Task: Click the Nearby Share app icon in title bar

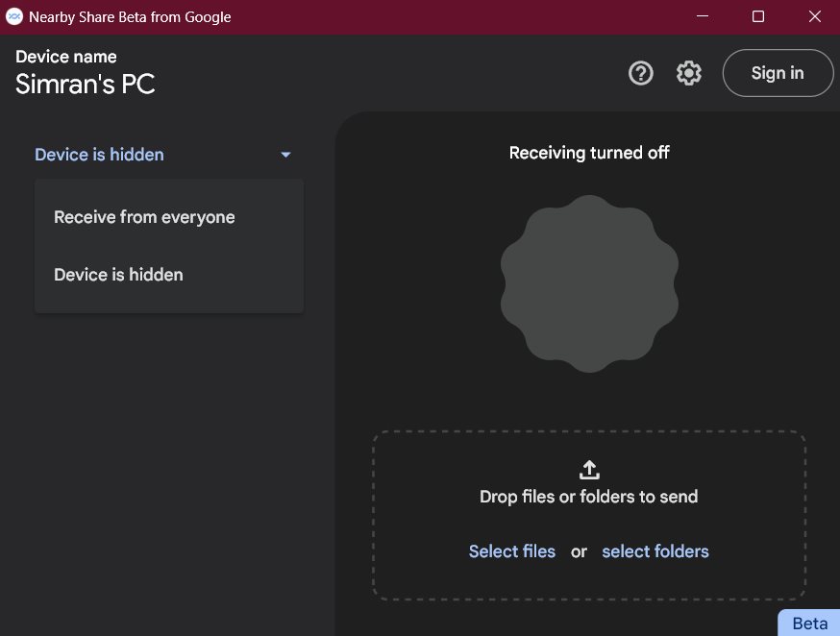Action: 13,16
